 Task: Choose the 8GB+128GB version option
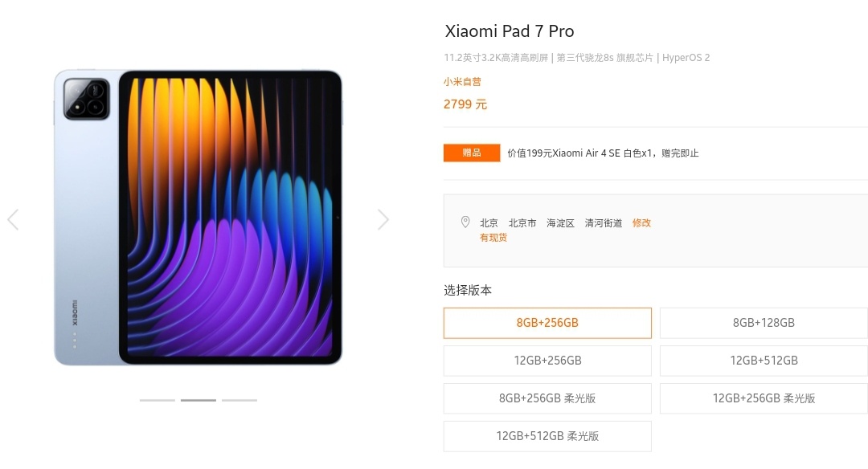(764, 323)
